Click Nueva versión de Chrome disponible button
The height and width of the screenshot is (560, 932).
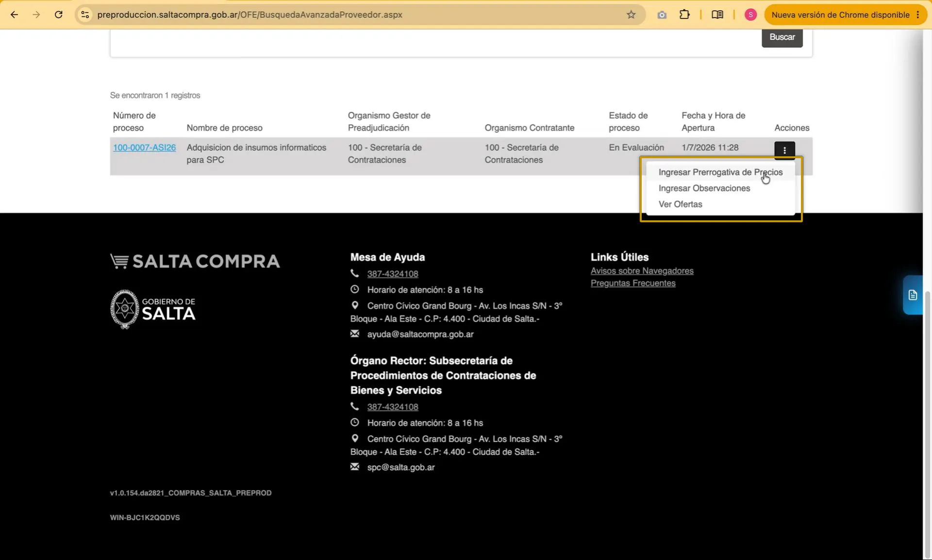840,15
